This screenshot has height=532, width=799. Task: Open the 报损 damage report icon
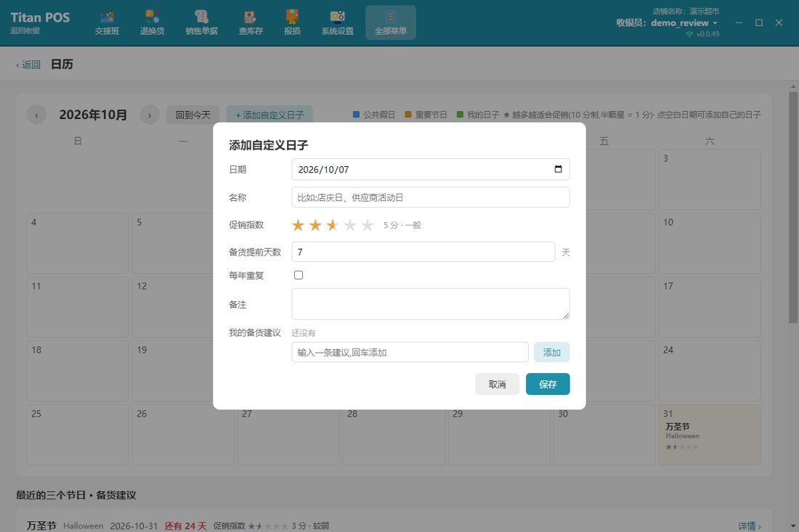292,23
